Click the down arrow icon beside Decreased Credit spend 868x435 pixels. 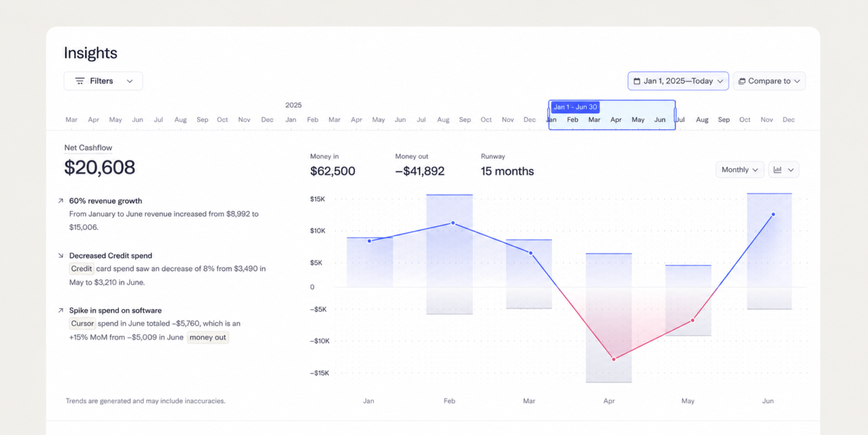pos(61,255)
